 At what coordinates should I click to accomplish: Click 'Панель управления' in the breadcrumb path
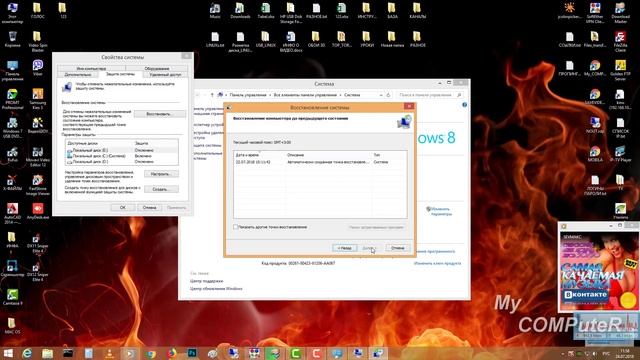point(248,95)
